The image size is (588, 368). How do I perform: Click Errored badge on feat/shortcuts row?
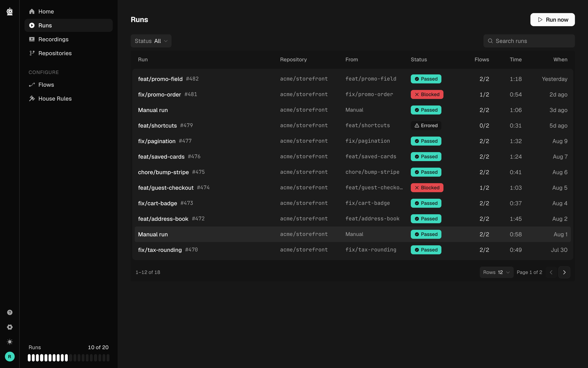click(x=426, y=126)
